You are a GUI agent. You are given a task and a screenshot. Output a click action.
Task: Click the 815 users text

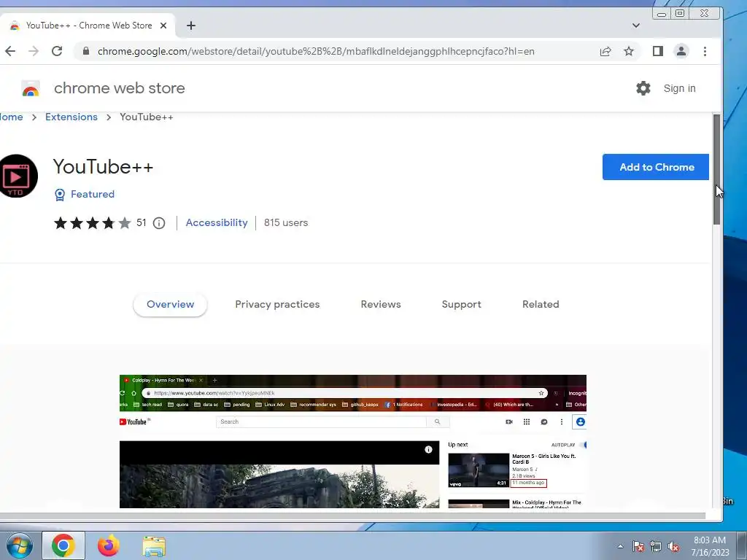(286, 223)
